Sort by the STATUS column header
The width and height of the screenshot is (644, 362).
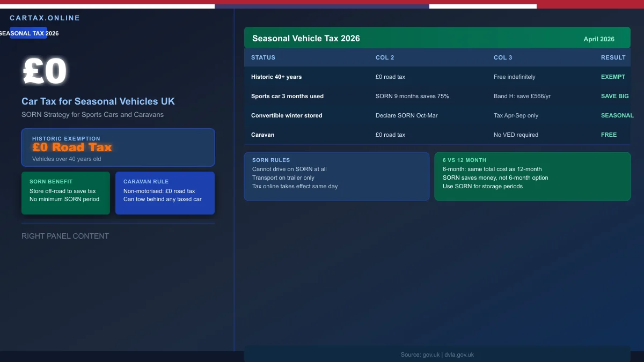click(263, 57)
